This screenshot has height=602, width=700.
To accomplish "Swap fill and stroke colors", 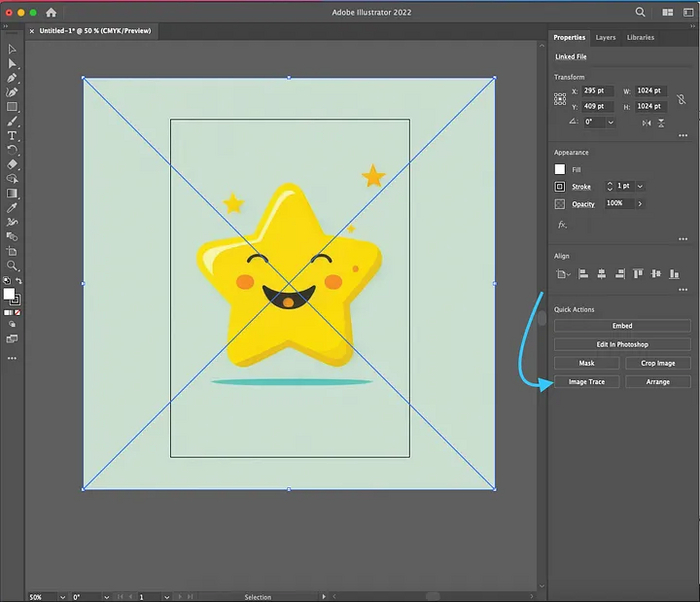I will 17,282.
